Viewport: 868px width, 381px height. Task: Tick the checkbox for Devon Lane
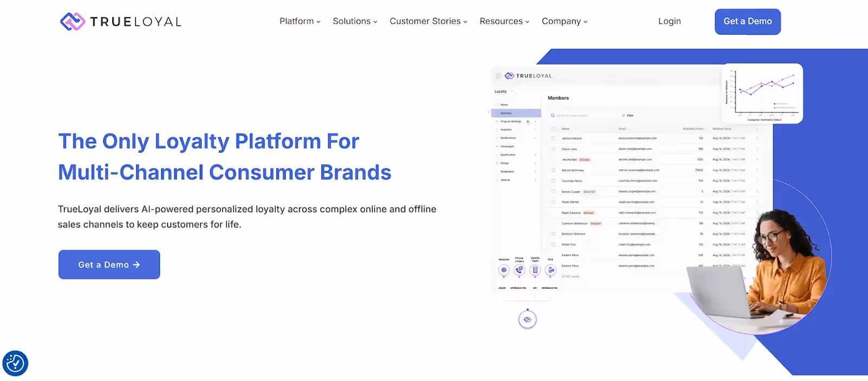coord(553,149)
